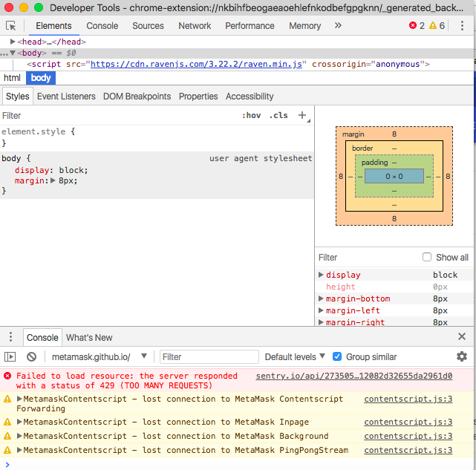This screenshot has height=470, width=476.
Task: Open contentscript.js:3 link on PingPongStream row
Action: point(408,450)
